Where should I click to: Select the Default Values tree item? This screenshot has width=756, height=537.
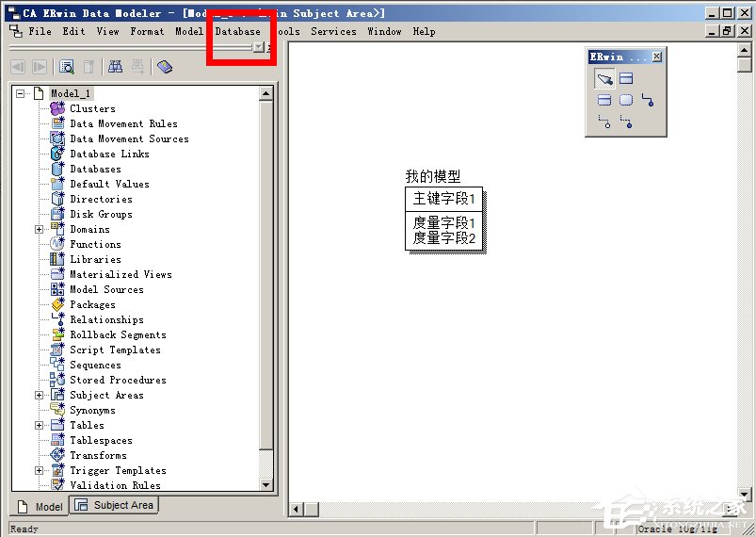(109, 184)
